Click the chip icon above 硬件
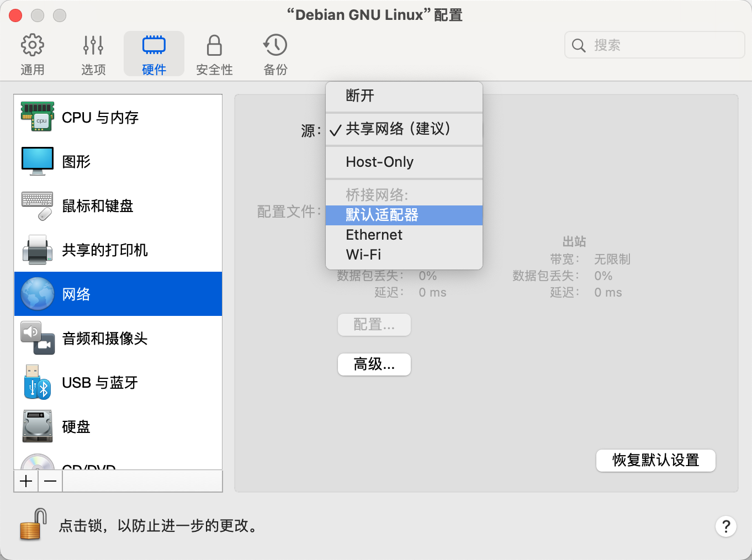Image resolution: width=752 pixels, height=560 pixels. (154, 45)
